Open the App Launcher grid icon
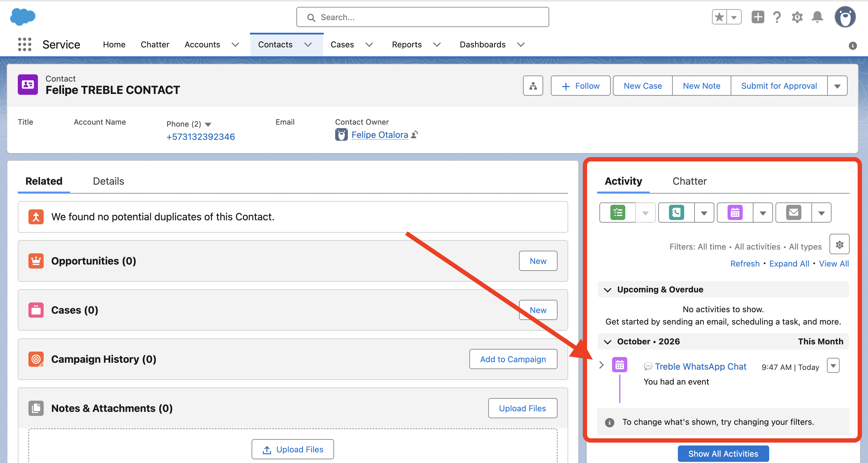Image resolution: width=868 pixels, height=463 pixels. (x=25, y=45)
